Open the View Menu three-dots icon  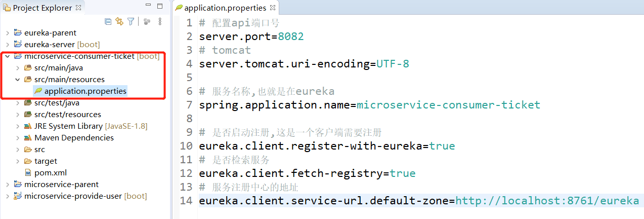tap(160, 21)
